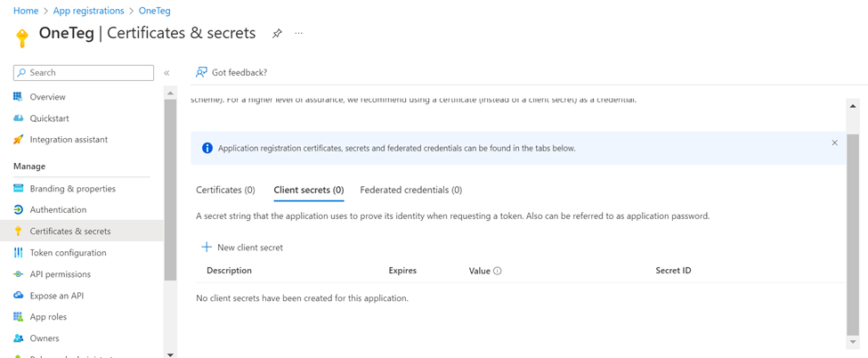This screenshot has height=358, width=868.
Task: Click the Branding & properties icon
Action: coord(18,188)
